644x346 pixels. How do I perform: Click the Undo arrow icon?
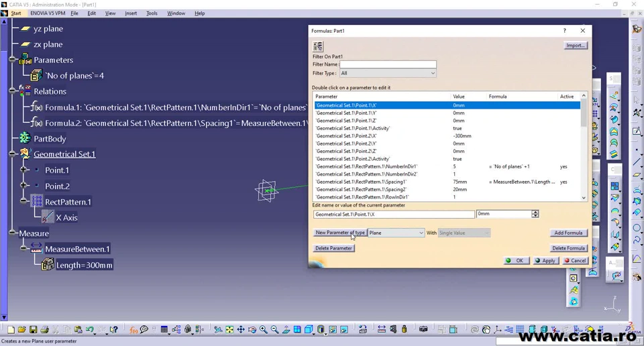(89, 329)
